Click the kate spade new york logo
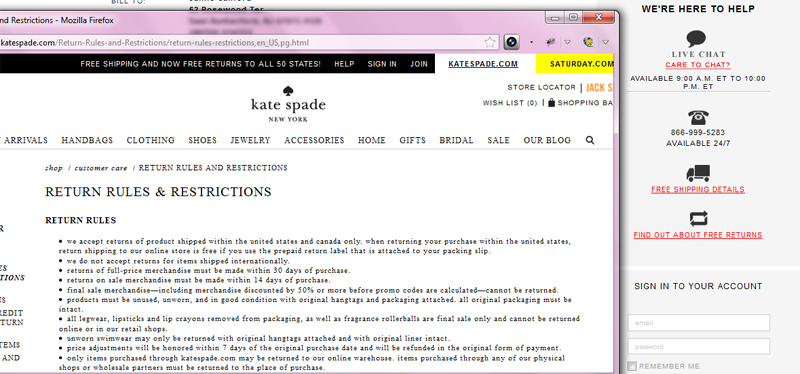 click(288, 105)
